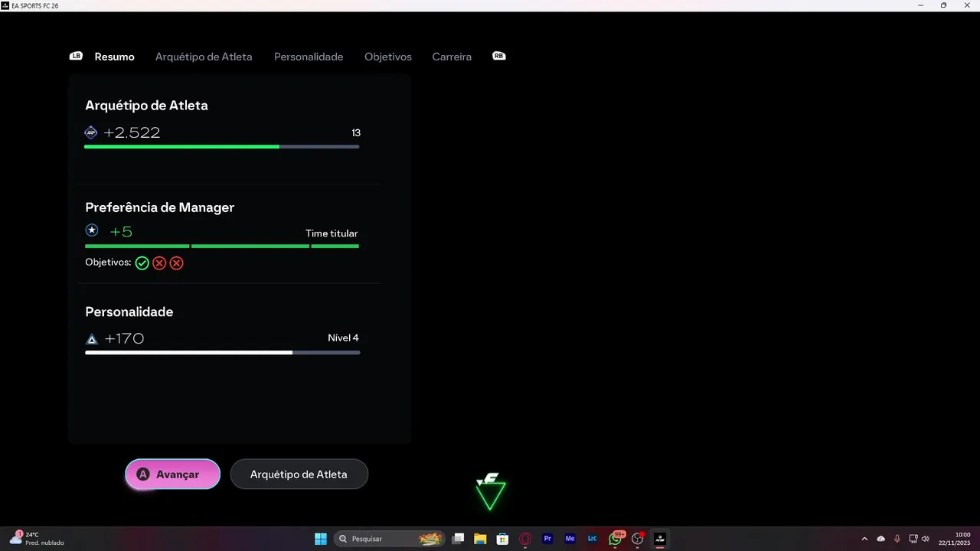This screenshot has width=980, height=551.
Task: Click the Time titular label
Action: [x=332, y=233]
